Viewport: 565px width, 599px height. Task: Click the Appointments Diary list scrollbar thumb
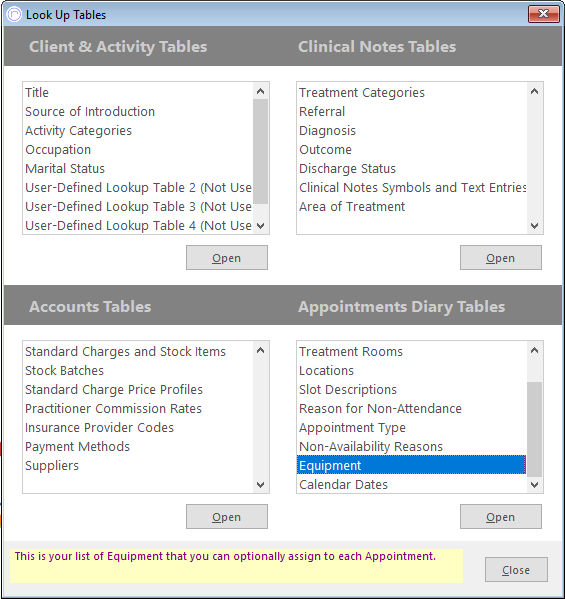534,429
